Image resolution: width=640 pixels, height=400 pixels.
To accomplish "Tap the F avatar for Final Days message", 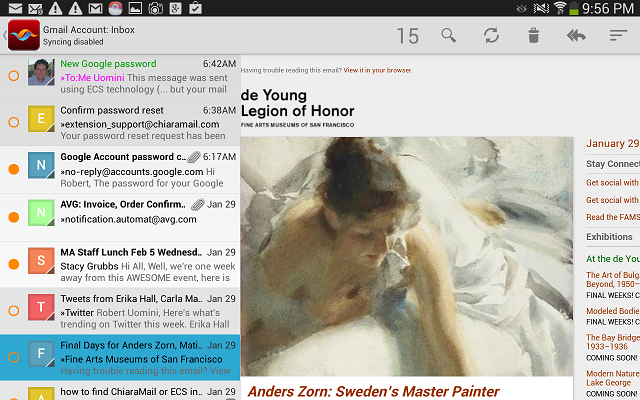I will [x=41, y=353].
